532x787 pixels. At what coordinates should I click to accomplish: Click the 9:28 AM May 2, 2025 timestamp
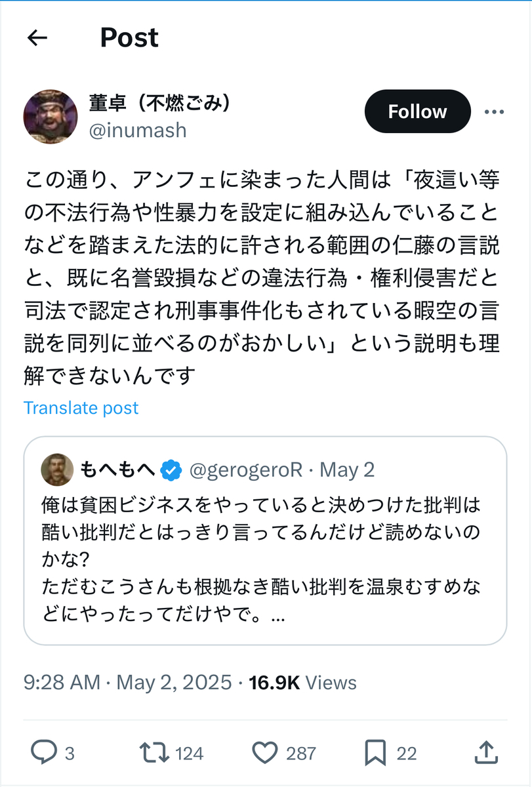128,682
